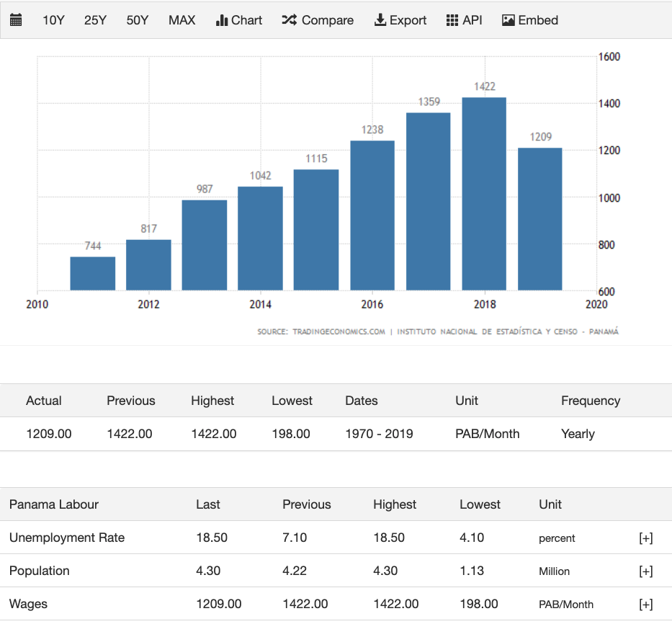
Task: Click the Dates column header
Action: click(362, 401)
